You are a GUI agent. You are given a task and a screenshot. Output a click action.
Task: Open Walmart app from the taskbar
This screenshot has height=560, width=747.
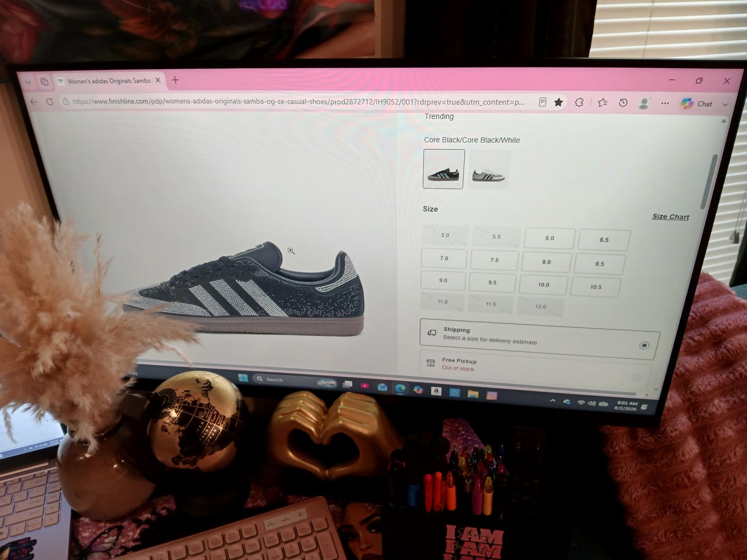coord(455,392)
